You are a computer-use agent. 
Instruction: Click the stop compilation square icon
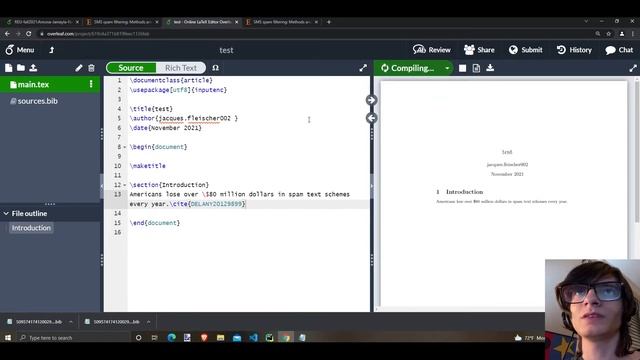tap(462, 68)
